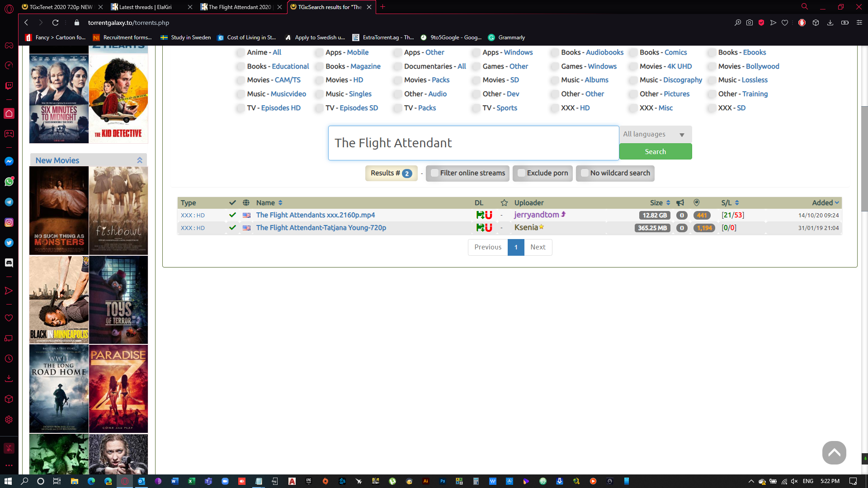Open the sidebar History clock icon
868x488 pixels.
pos(9,359)
